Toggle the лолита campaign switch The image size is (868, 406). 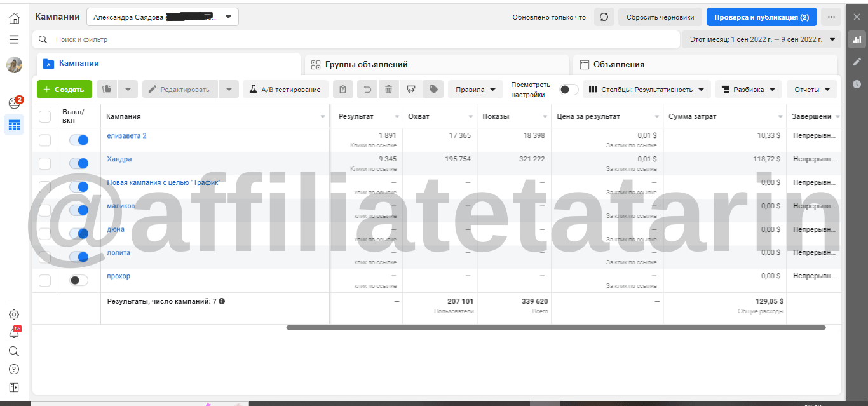[x=79, y=257]
